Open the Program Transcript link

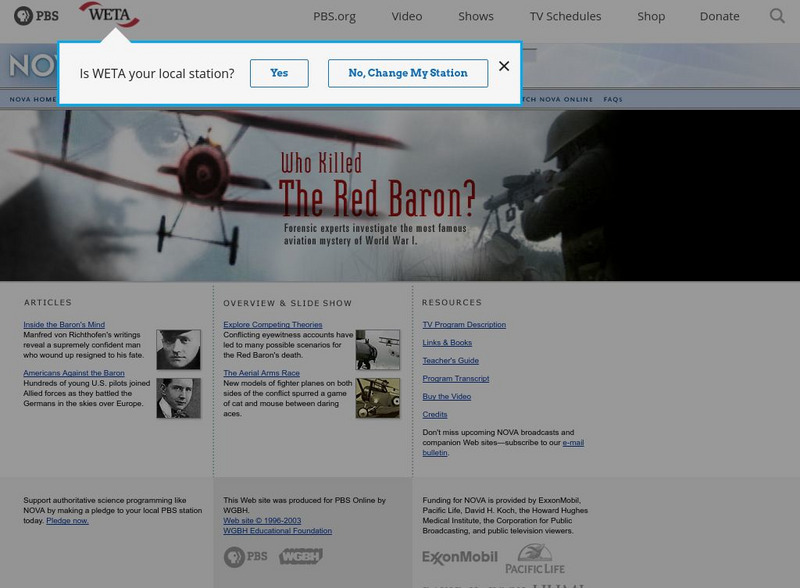click(x=456, y=379)
